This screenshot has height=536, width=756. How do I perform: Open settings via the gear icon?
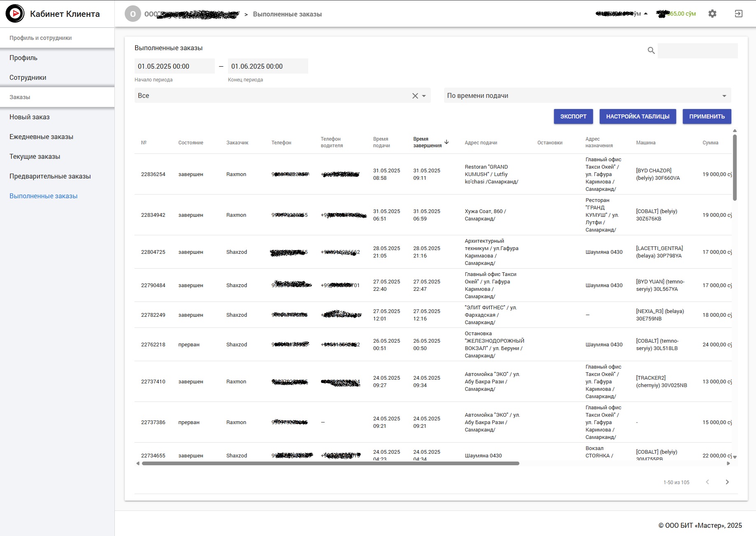(x=712, y=14)
